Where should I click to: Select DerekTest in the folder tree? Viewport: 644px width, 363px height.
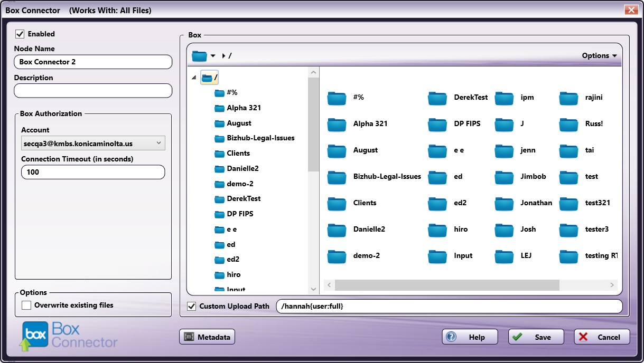pyautogui.click(x=244, y=198)
